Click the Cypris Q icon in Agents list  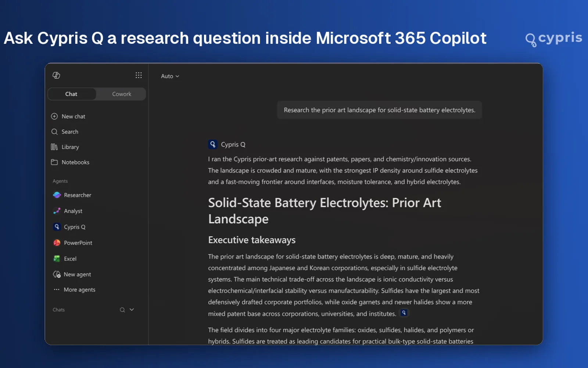57,227
